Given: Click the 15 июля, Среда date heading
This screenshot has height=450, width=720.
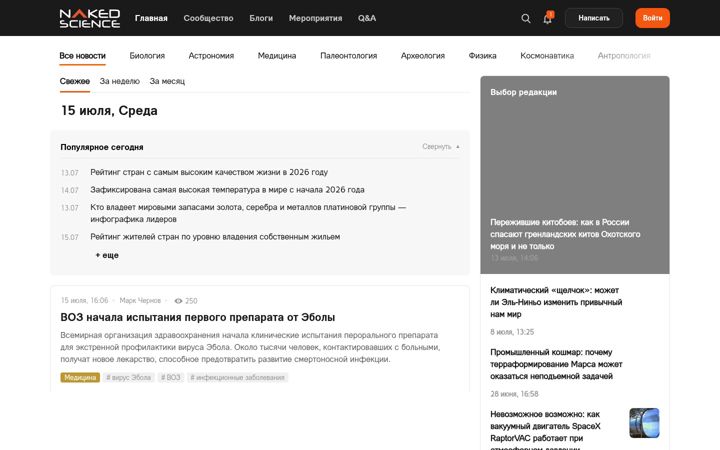Looking at the screenshot, I should 109,111.
